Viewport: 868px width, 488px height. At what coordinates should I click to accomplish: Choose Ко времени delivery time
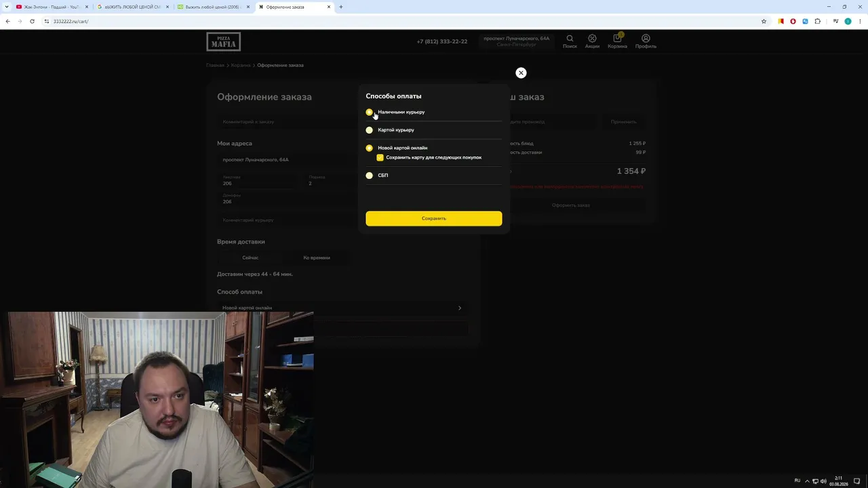[317, 258]
